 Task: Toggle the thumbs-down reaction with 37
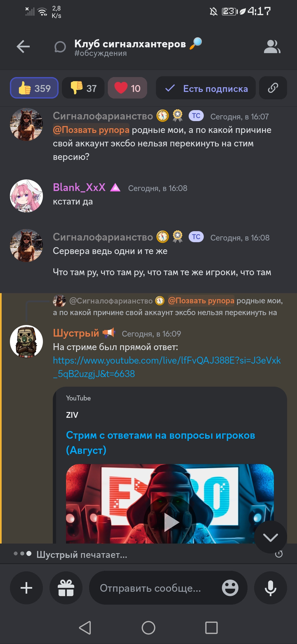[83, 88]
